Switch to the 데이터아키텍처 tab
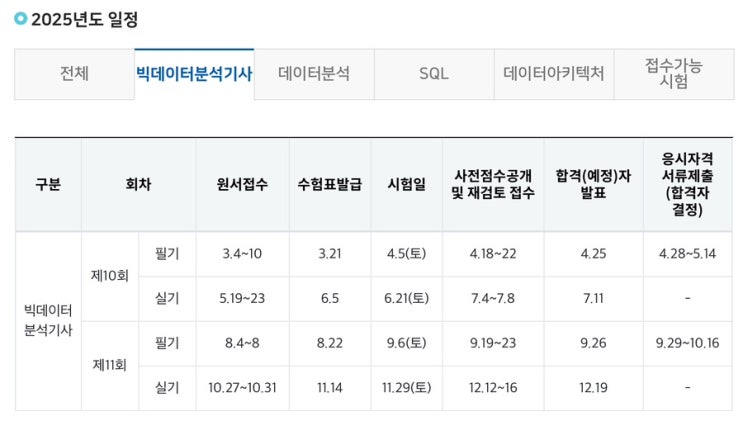 click(x=554, y=74)
